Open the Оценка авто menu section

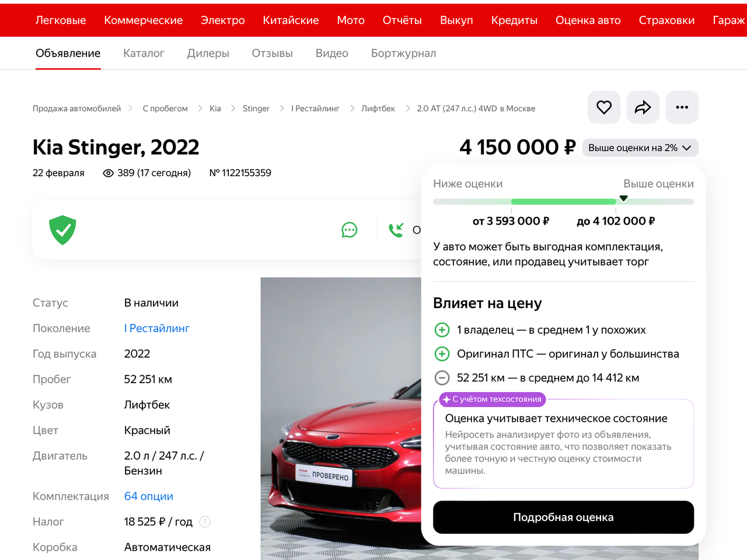(x=588, y=20)
